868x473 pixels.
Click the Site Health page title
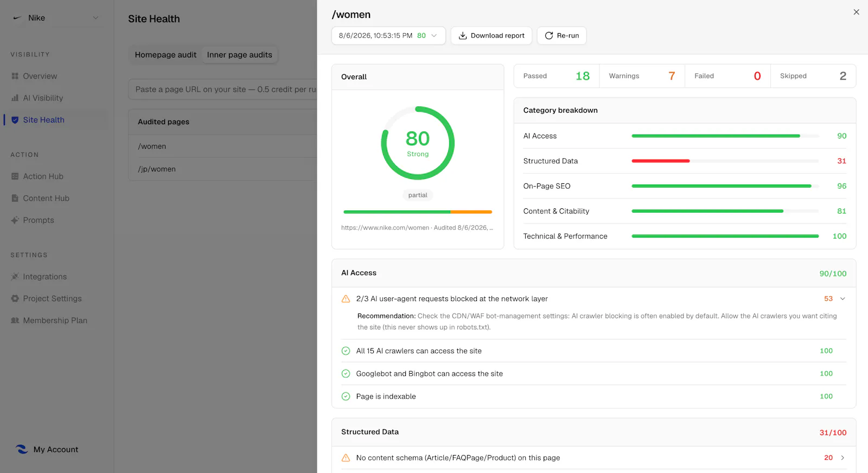(154, 19)
